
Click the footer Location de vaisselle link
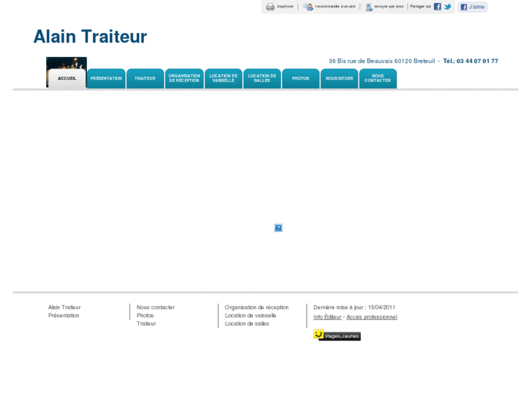click(250, 316)
